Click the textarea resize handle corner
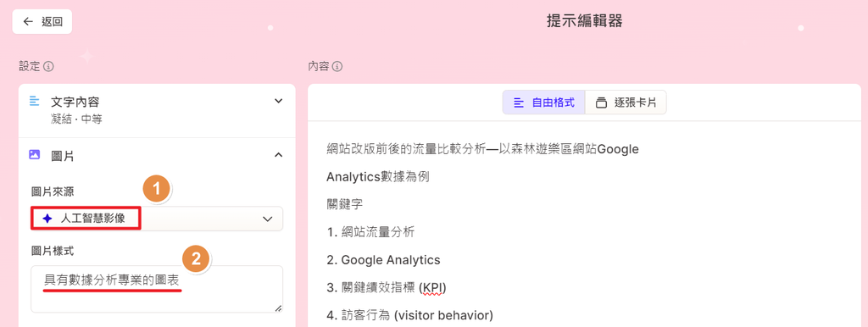Viewport: 868px width, 327px height. coord(278,308)
